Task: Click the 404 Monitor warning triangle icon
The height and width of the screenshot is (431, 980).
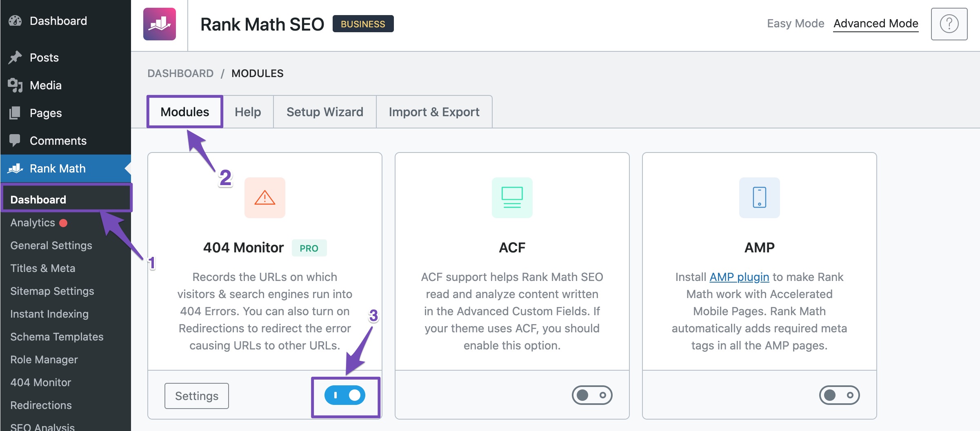Action: [264, 198]
